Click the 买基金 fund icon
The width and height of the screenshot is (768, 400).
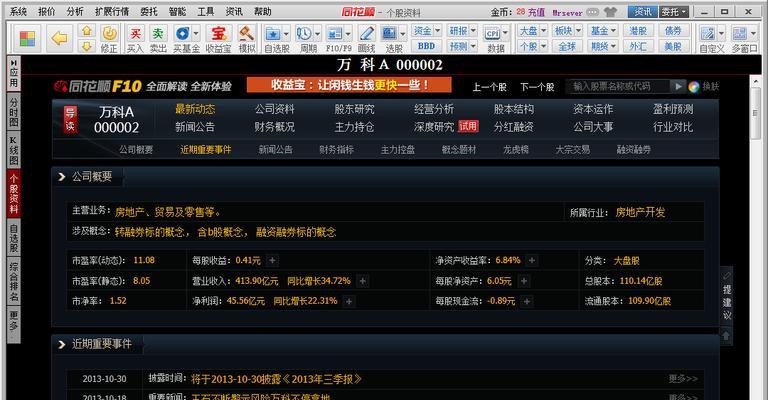point(182,33)
